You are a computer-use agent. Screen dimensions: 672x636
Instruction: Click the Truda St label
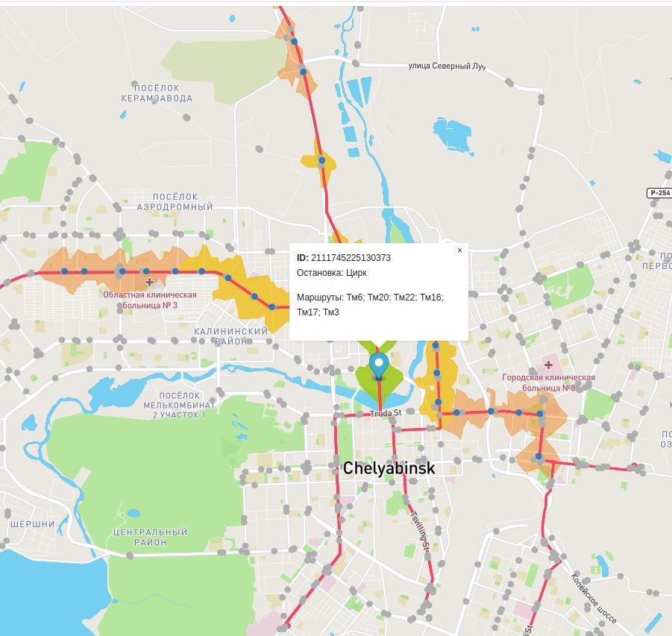(x=386, y=413)
